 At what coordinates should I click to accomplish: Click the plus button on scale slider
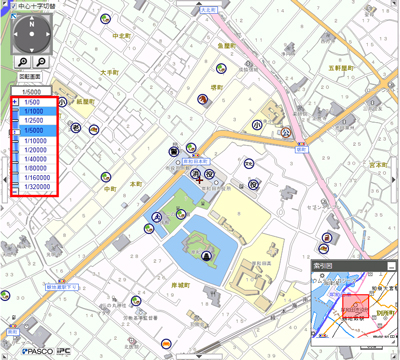[x=15, y=102]
